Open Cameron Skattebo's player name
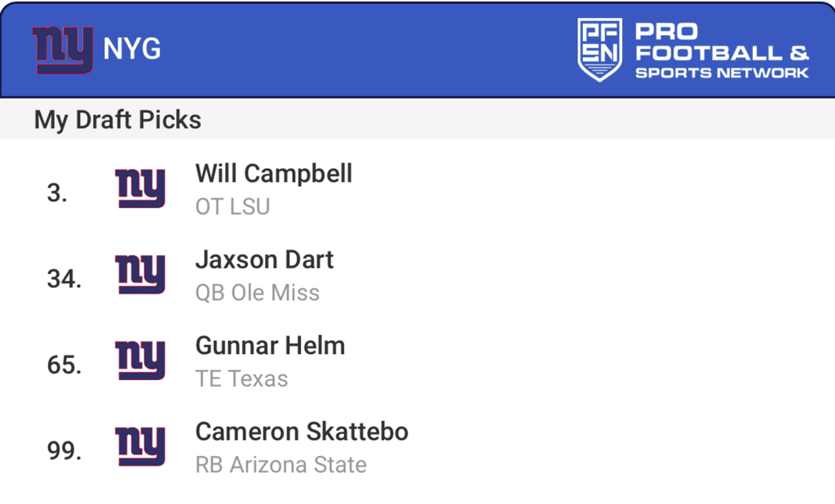835x504 pixels. coord(302,431)
